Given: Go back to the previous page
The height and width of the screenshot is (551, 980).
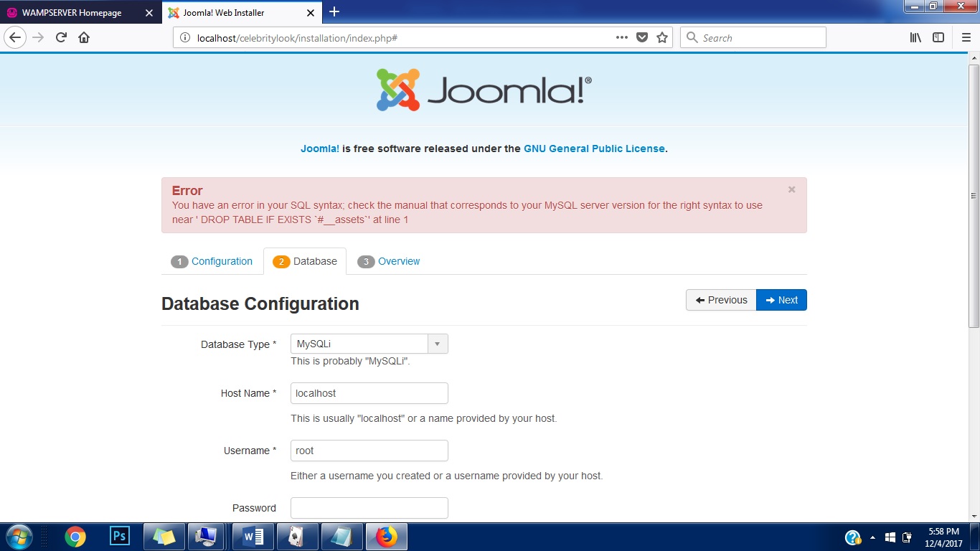Looking at the screenshot, I should click(15, 37).
